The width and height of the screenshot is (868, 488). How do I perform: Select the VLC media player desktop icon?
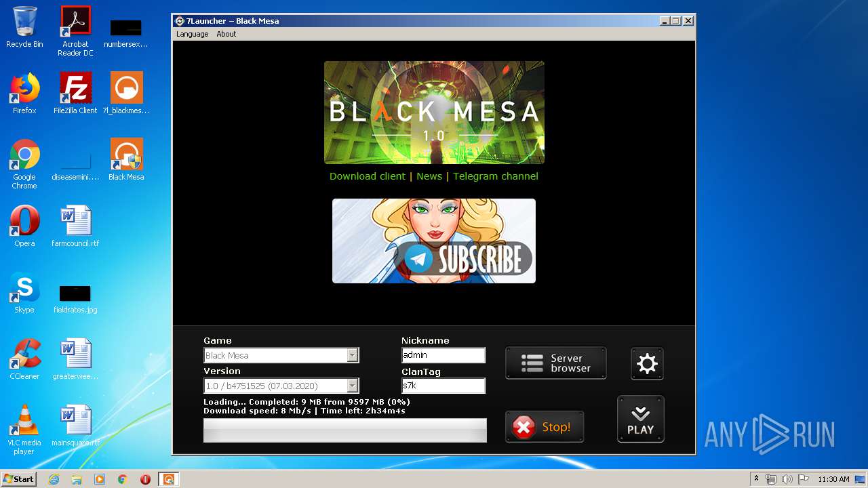point(24,430)
